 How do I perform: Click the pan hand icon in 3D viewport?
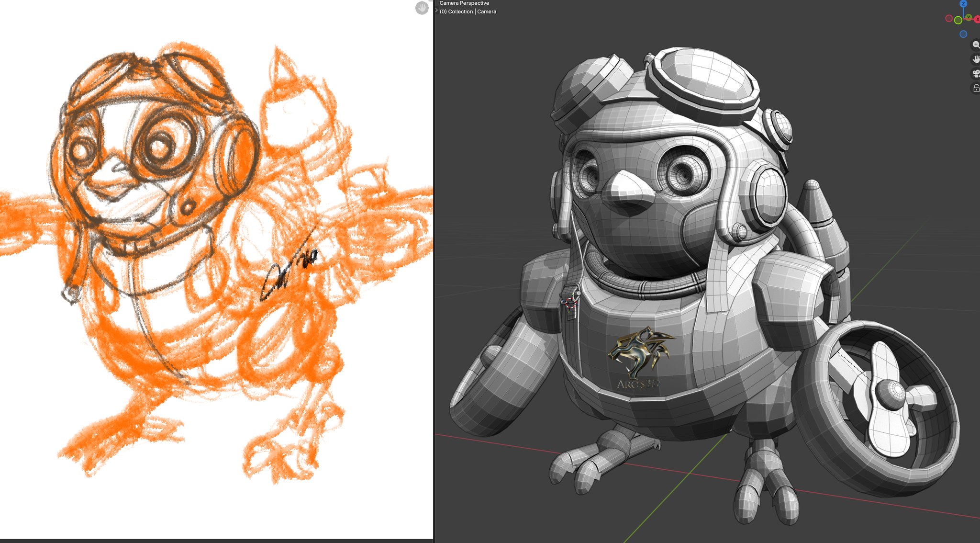[976, 59]
